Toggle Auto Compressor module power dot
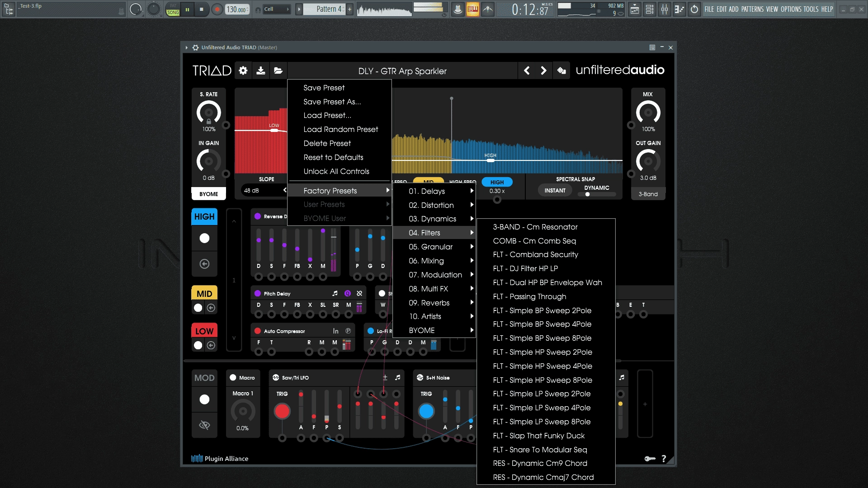 point(258,331)
